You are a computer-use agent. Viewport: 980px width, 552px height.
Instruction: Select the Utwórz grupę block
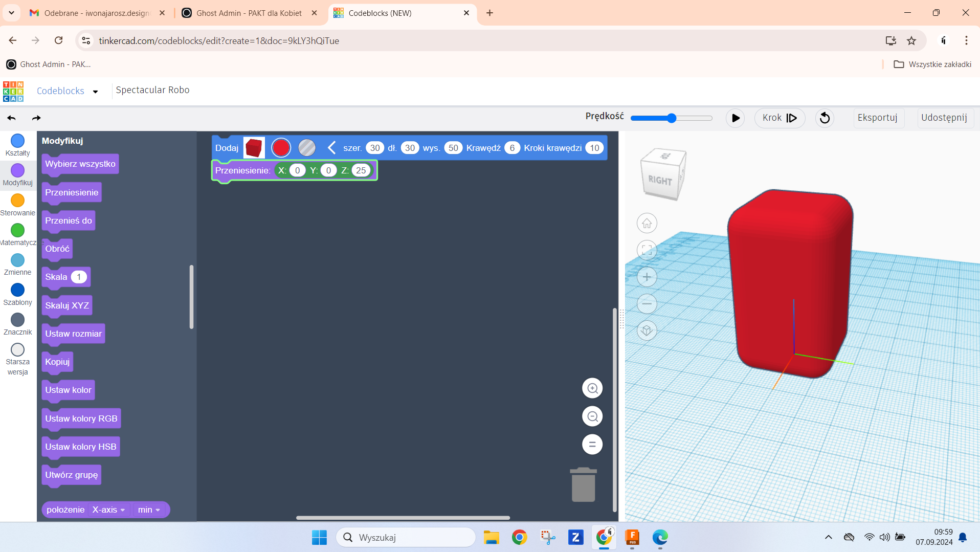pyautogui.click(x=72, y=475)
